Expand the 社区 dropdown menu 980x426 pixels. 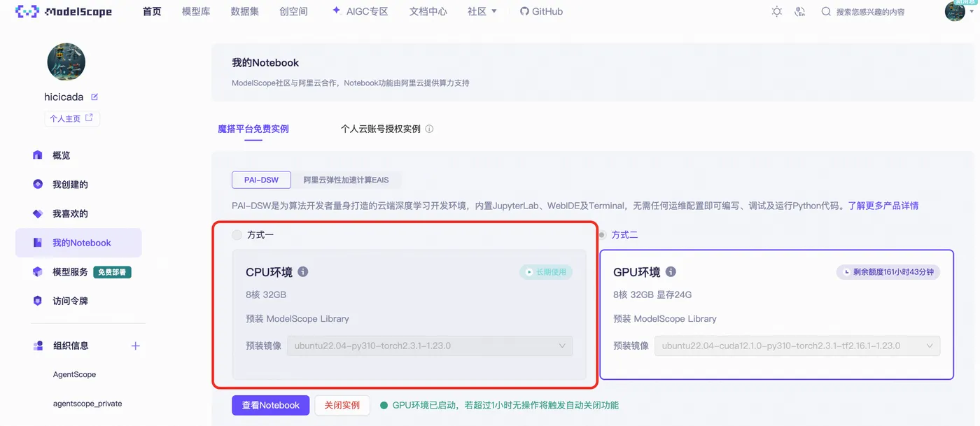click(x=482, y=11)
